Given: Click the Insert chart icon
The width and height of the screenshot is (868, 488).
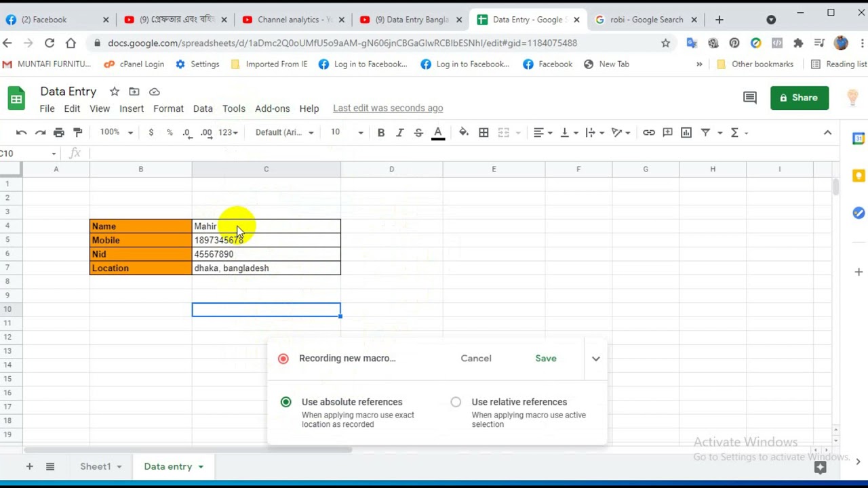Looking at the screenshot, I should click(x=686, y=133).
